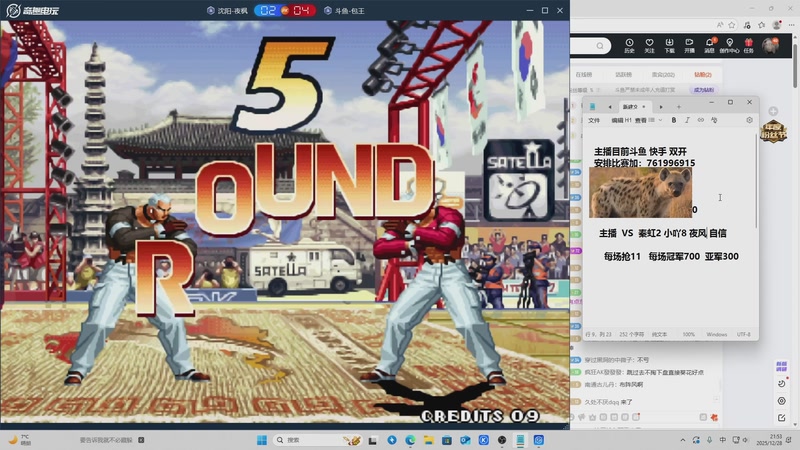Open 编辑 (Edit) menu in Notepad
The height and width of the screenshot is (450, 800).
tap(617, 120)
